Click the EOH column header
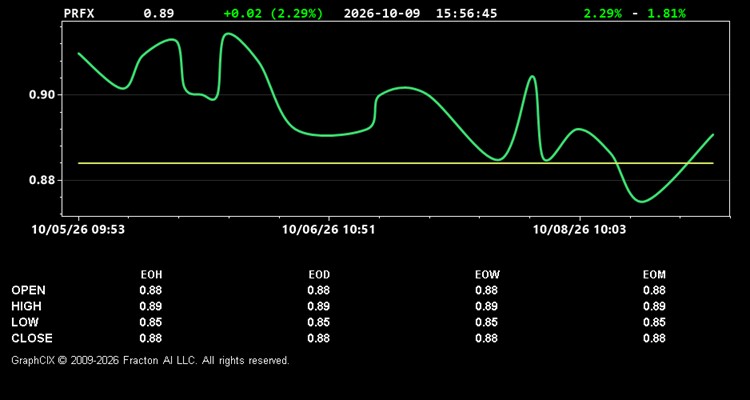This screenshot has width=750, height=400. tap(151, 275)
